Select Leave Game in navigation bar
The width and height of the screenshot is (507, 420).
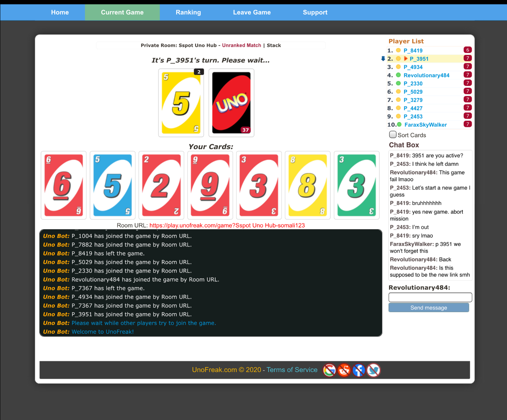[x=252, y=13]
